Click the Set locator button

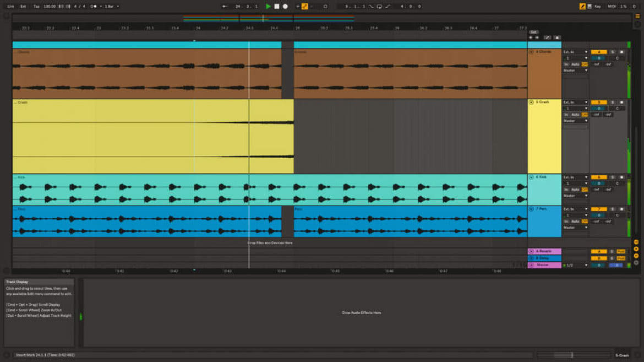point(533,31)
